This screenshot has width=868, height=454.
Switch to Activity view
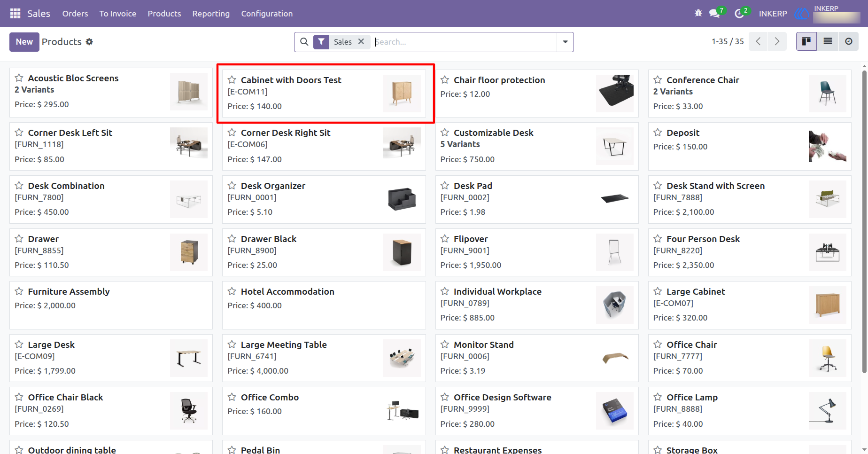(848, 41)
